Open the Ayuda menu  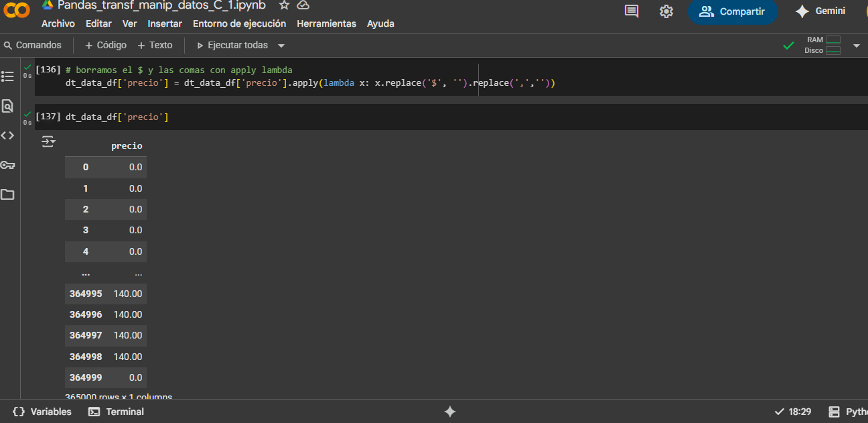[x=380, y=23]
